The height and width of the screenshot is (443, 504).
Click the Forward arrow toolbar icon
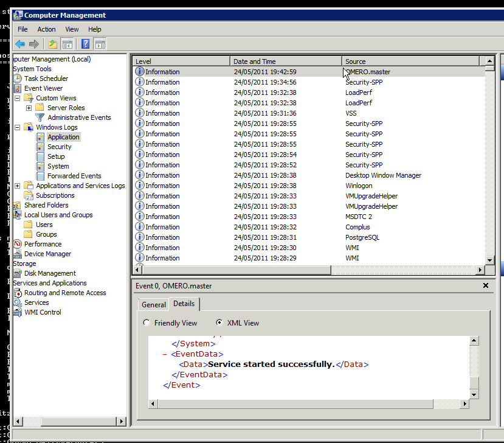point(34,44)
